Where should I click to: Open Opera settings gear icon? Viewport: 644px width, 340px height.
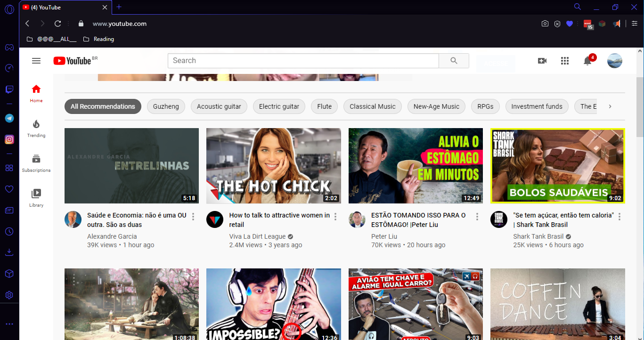[x=9, y=295]
